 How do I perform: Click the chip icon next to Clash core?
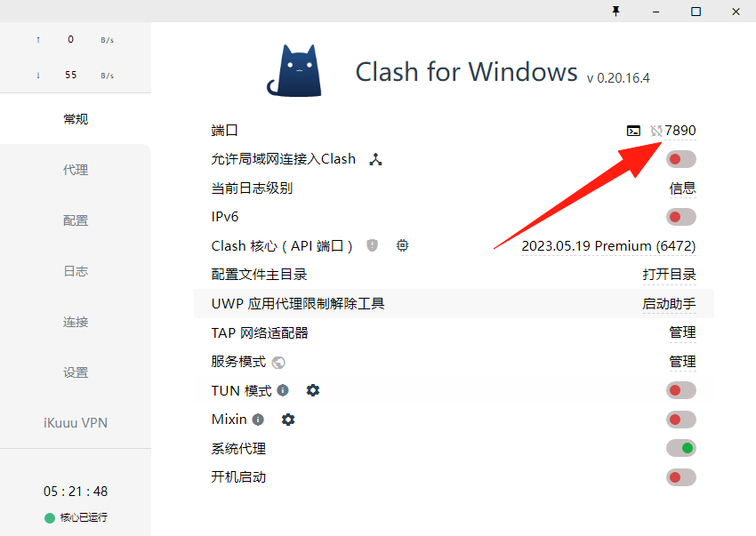point(402,245)
